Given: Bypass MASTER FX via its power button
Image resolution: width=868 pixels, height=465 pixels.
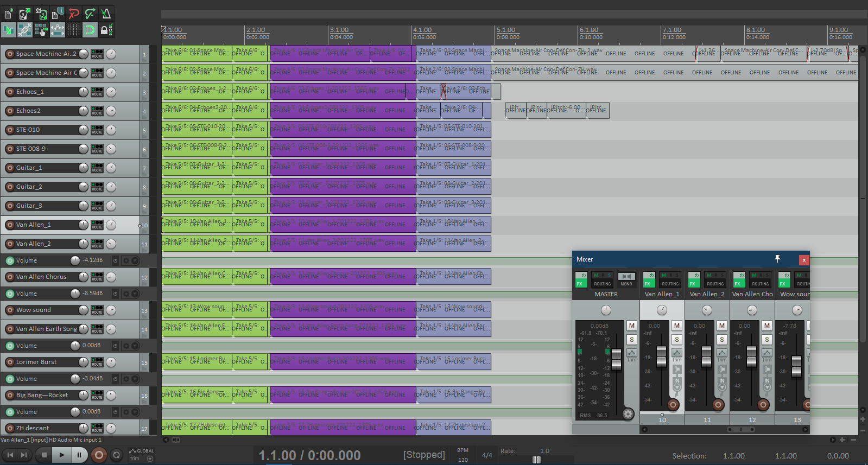Looking at the screenshot, I should (584, 276).
